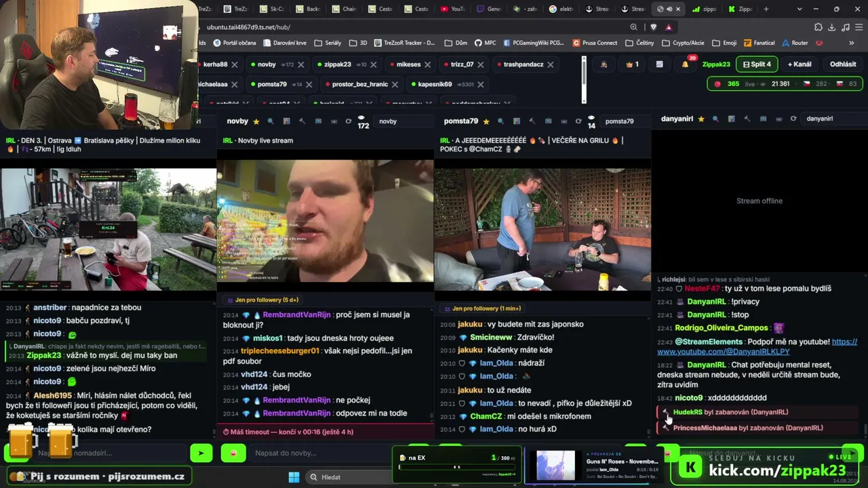Remove pomsta79 channel chip
The width and height of the screenshot is (868, 488).
coord(309,85)
